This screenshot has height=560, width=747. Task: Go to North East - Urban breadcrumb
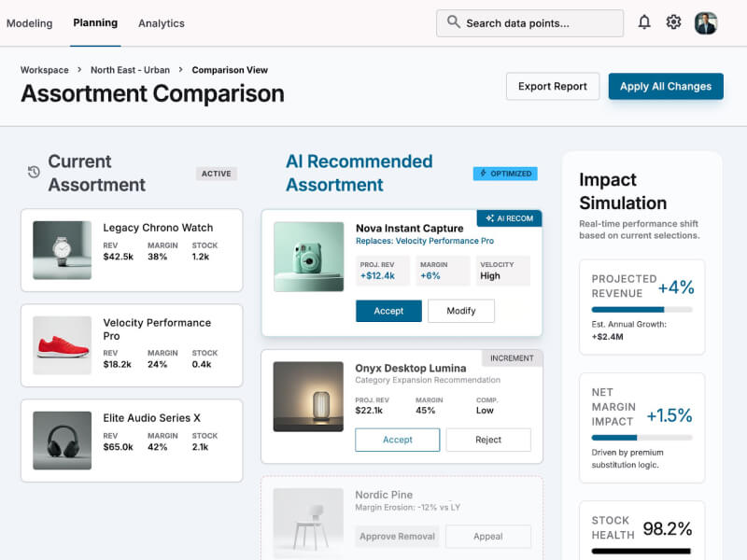coord(130,70)
